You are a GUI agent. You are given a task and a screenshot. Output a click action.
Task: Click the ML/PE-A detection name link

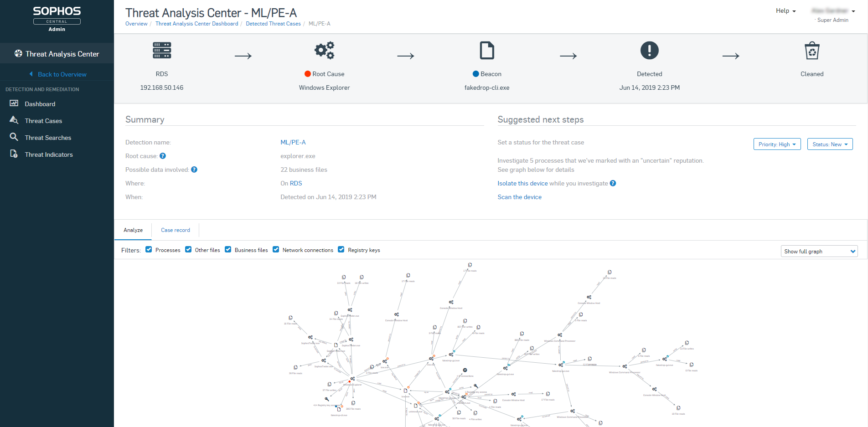click(x=293, y=142)
